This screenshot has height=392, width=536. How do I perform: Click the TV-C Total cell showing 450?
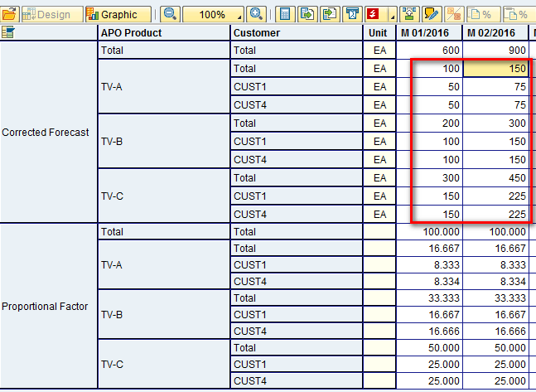(x=495, y=178)
